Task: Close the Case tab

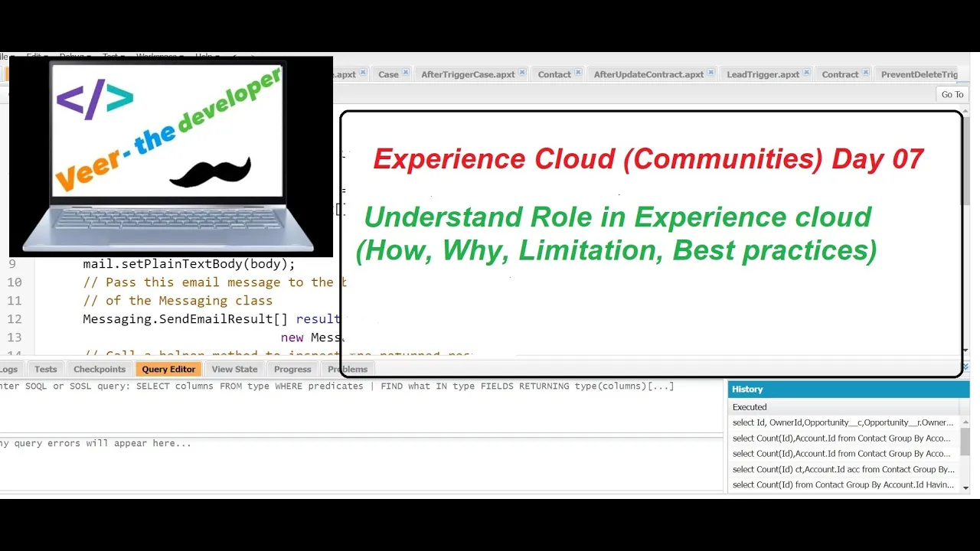Action: tap(407, 73)
